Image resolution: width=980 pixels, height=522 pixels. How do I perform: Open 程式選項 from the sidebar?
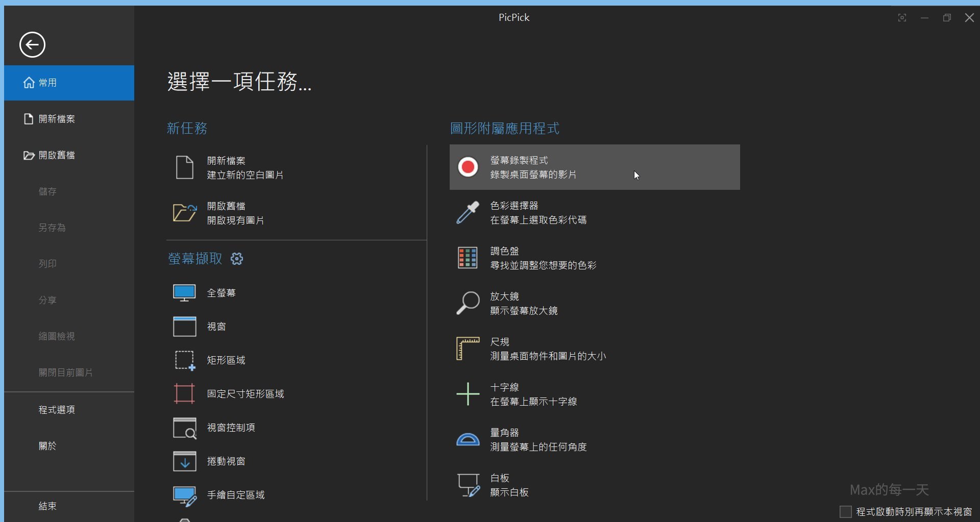[57, 409]
